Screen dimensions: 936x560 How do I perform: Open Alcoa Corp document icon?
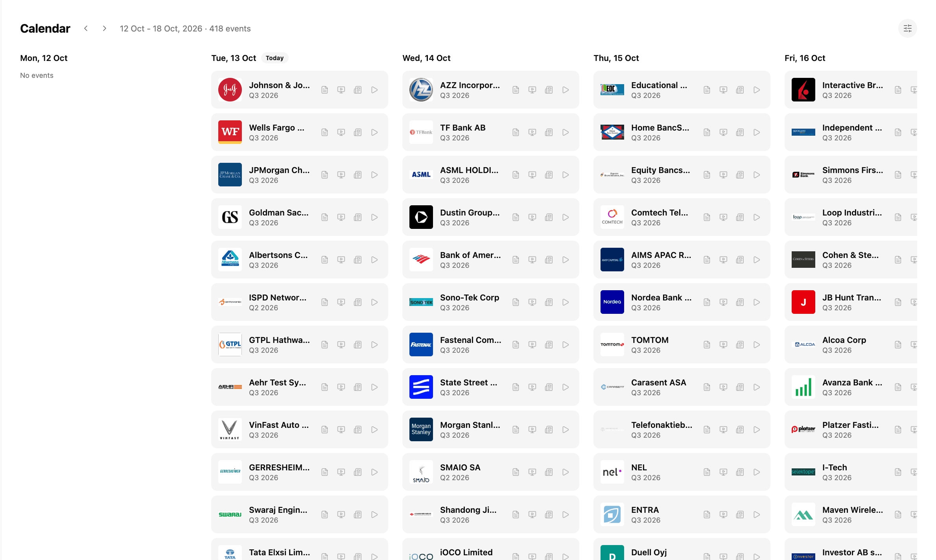click(898, 344)
